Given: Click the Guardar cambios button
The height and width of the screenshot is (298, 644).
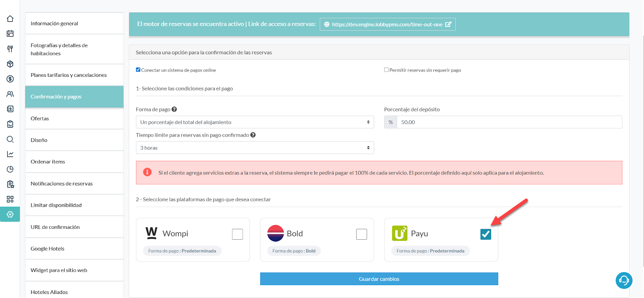Looking at the screenshot, I should coord(379,279).
